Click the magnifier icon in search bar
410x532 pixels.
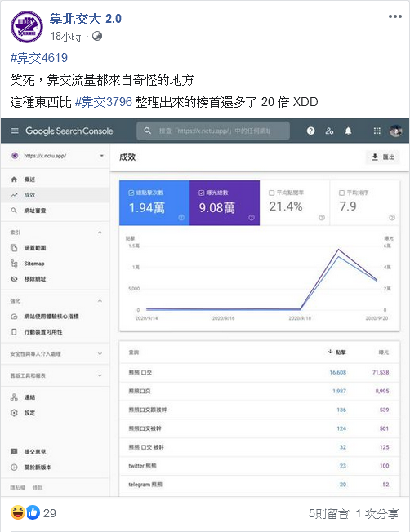point(148,131)
